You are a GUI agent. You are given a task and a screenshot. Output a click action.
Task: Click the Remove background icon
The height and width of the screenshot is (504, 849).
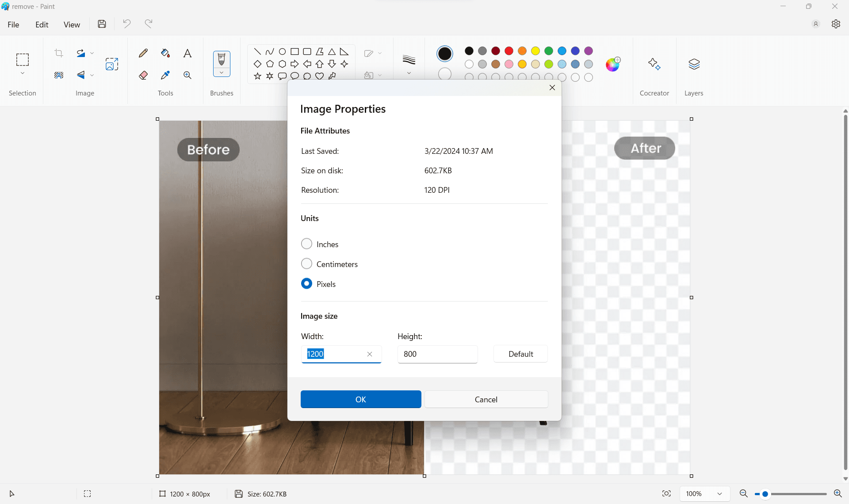click(x=59, y=75)
